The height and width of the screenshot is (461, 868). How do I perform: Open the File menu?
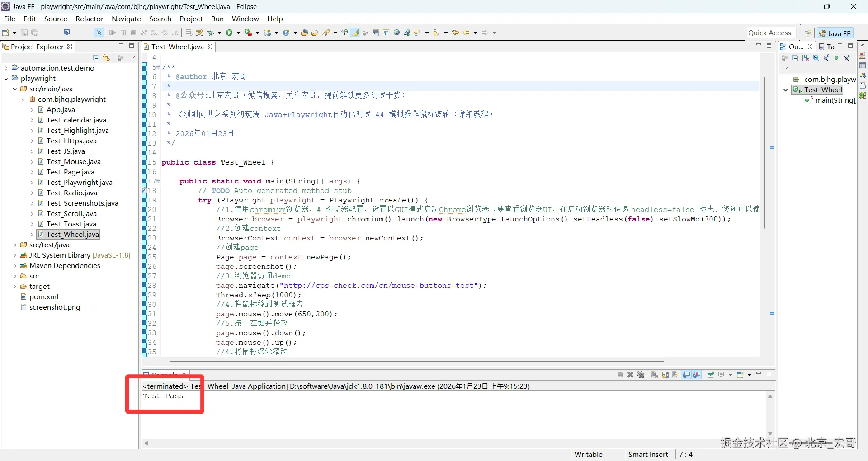point(9,19)
